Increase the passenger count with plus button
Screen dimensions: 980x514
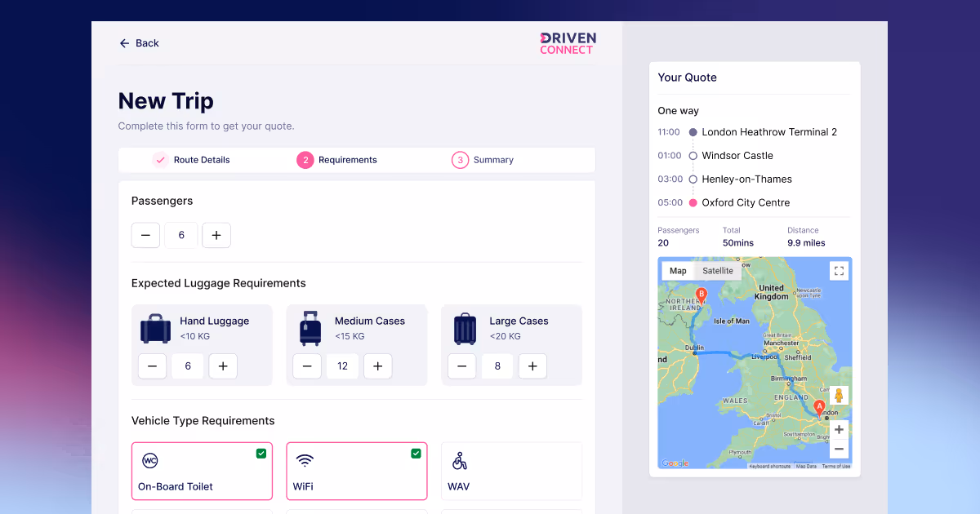click(x=216, y=235)
